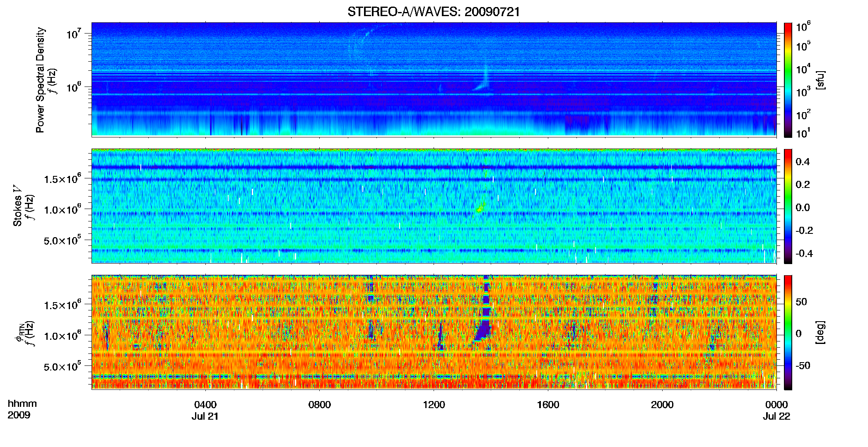Select the Jul 21 date label
868x447 pixels.
(x=205, y=416)
